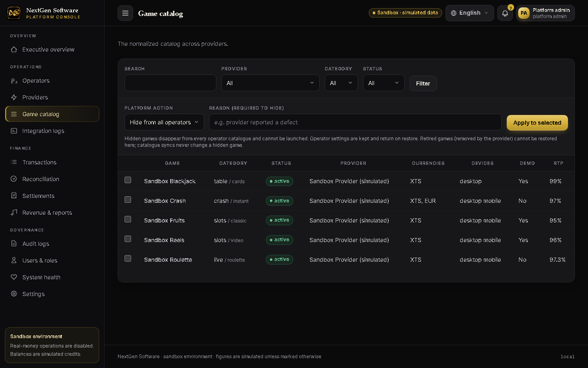Expand the Category filter dropdown

(x=341, y=83)
